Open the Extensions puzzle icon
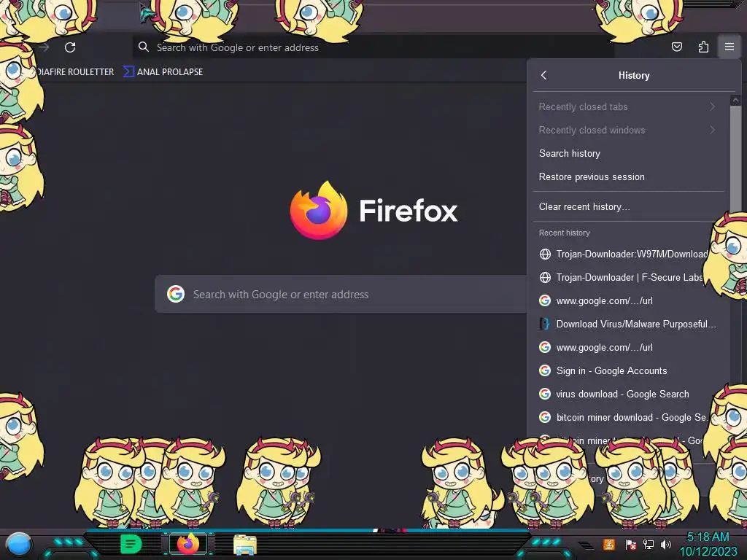747x560 pixels. pos(703,47)
